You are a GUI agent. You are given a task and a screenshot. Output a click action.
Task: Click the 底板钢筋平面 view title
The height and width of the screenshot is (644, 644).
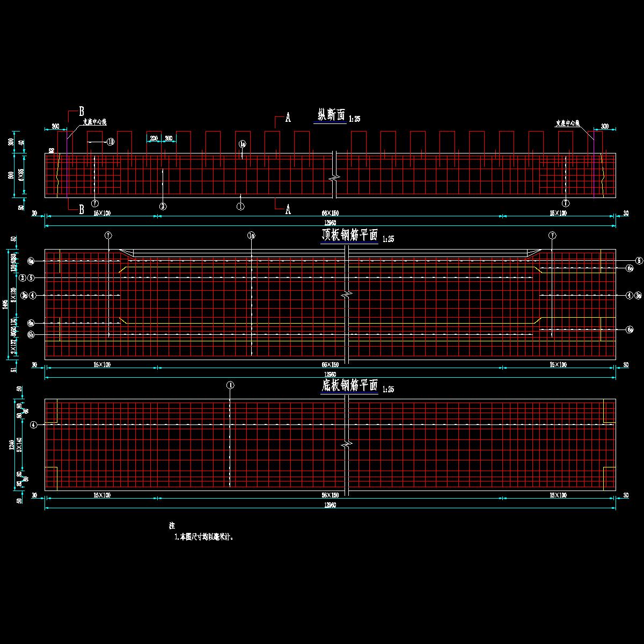(349, 385)
